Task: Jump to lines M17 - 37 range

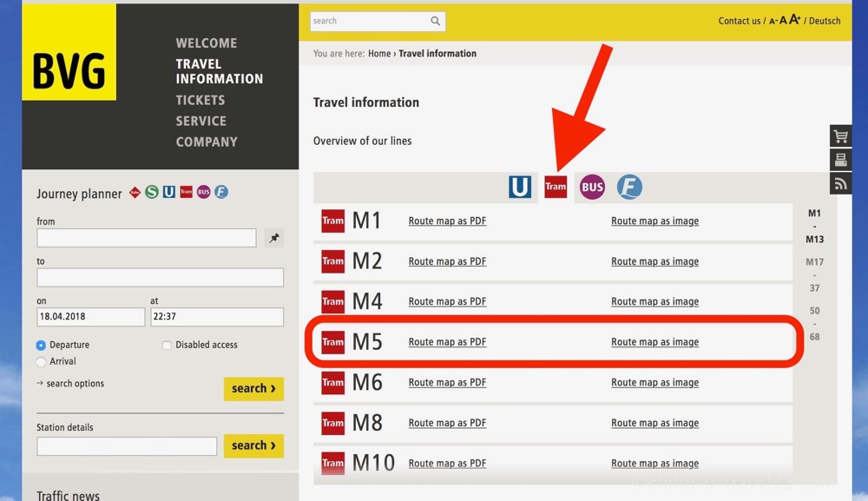Action: tap(814, 275)
